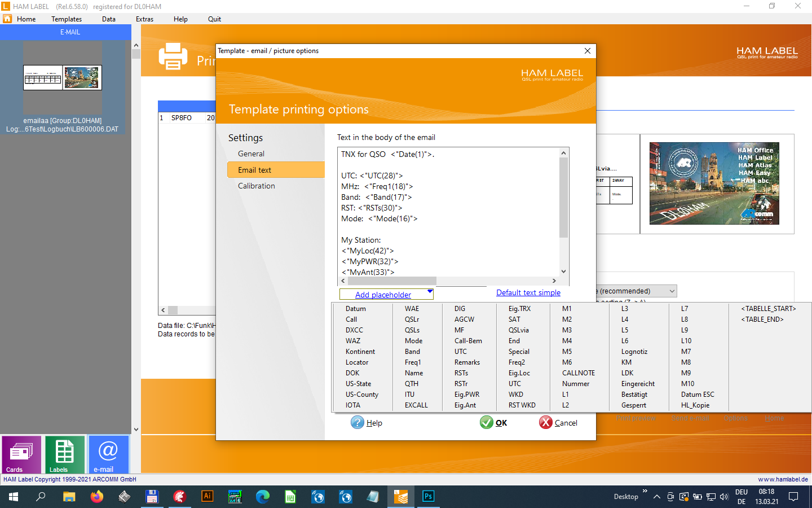Screen dimensions: 812x508
Task: Click the red Cancel X icon
Action: [x=546, y=422]
